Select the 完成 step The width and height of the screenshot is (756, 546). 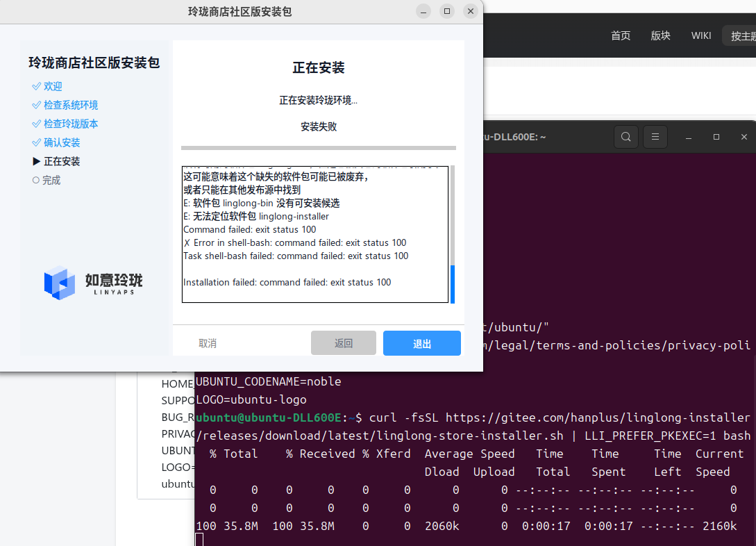click(x=51, y=181)
